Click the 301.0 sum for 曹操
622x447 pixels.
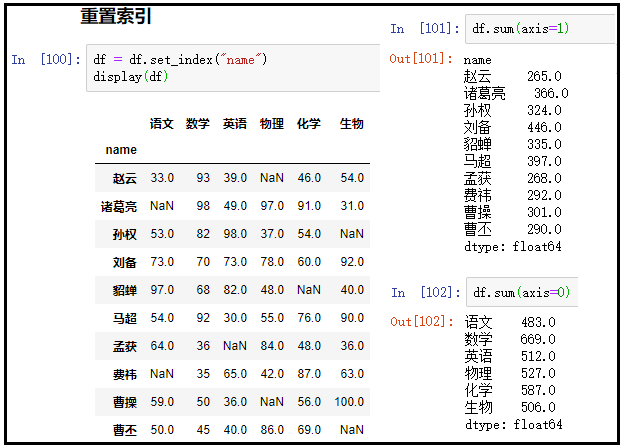coord(544,212)
